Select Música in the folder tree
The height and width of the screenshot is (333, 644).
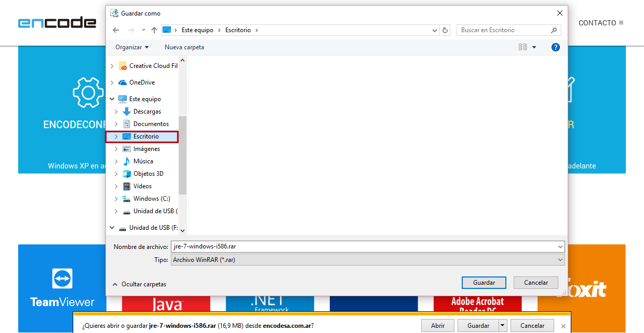click(x=143, y=161)
